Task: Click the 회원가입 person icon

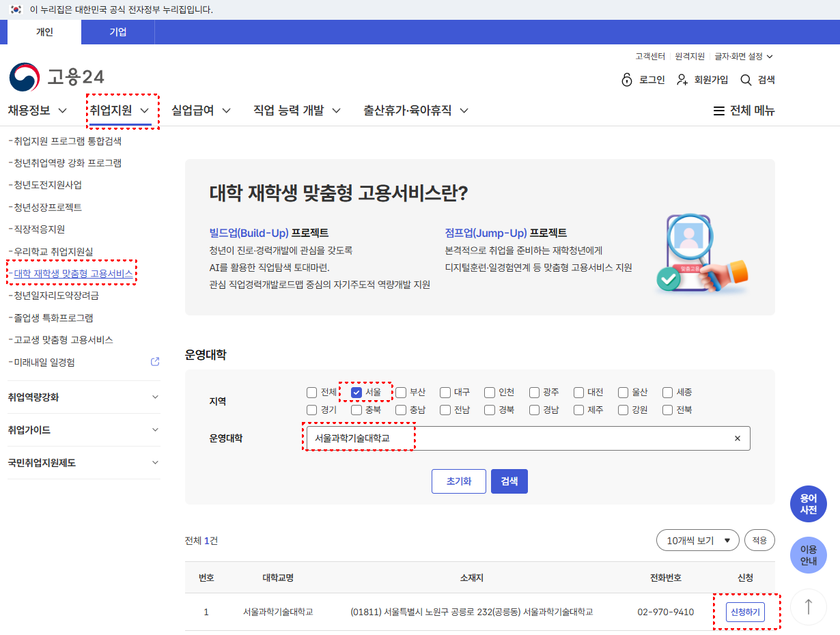Action: pos(682,80)
